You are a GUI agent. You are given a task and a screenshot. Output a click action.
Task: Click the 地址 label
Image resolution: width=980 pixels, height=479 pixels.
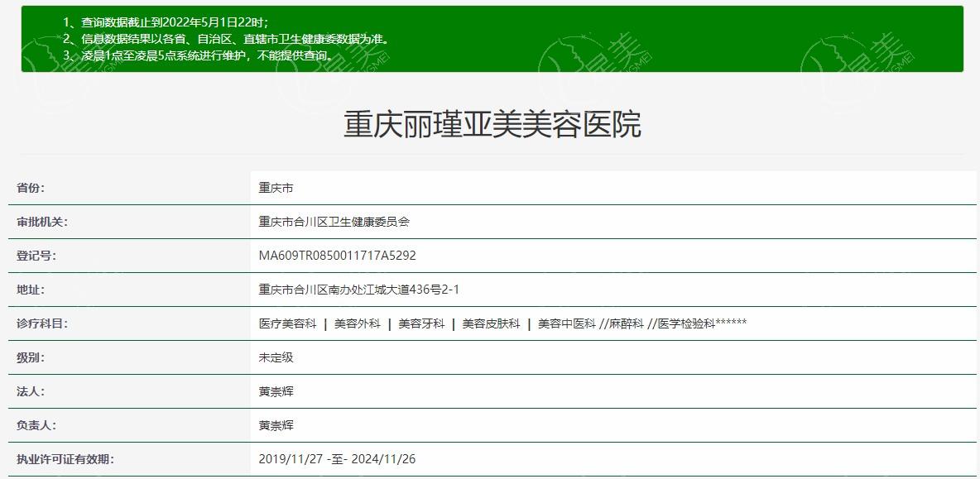31,290
